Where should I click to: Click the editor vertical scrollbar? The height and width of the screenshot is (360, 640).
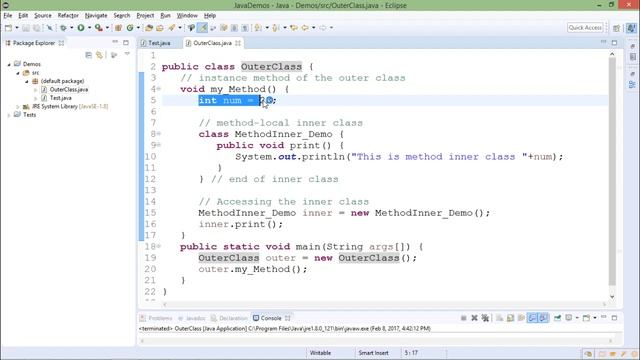(612, 171)
